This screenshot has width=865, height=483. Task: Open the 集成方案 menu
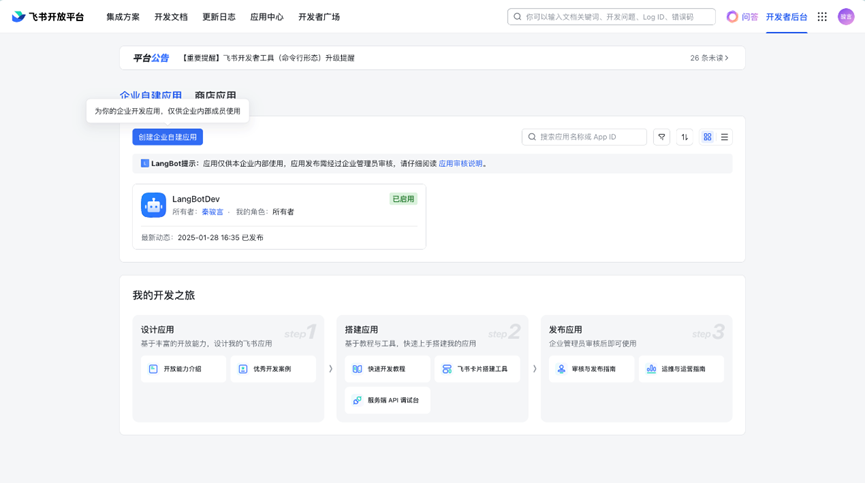(x=122, y=17)
